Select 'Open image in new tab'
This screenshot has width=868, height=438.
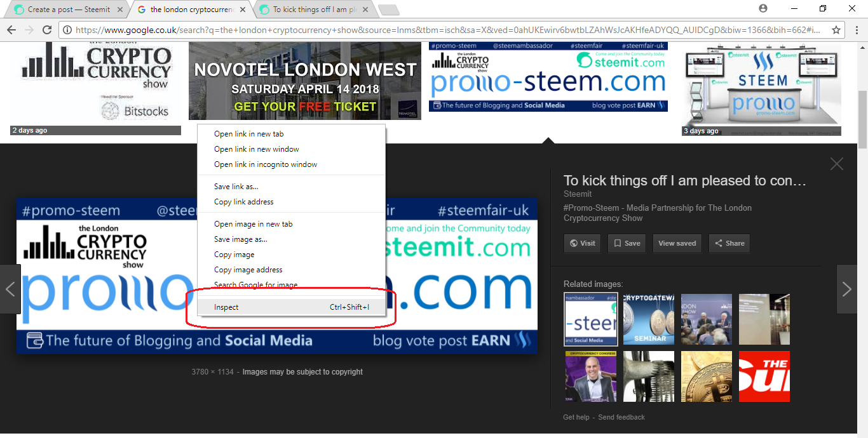click(x=291, y=224)
